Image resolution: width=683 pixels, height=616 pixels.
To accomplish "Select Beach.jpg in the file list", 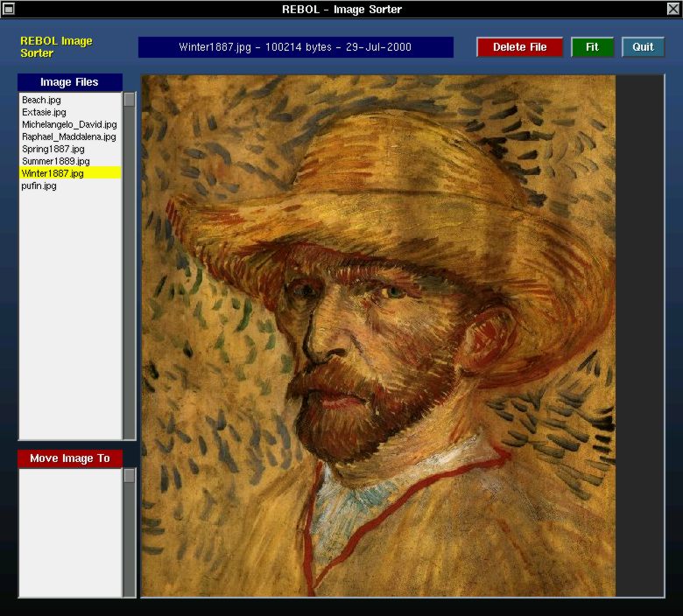I will (x=41, y=101).
